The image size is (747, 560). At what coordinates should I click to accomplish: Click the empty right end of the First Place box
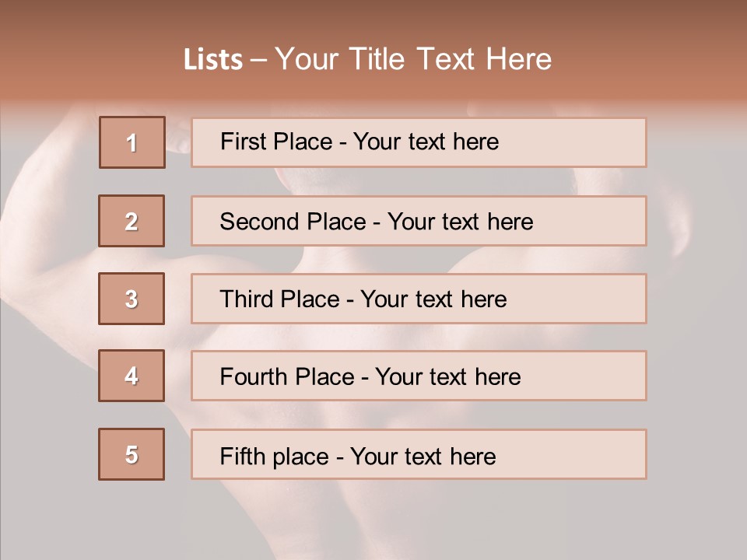pos(591,142)
